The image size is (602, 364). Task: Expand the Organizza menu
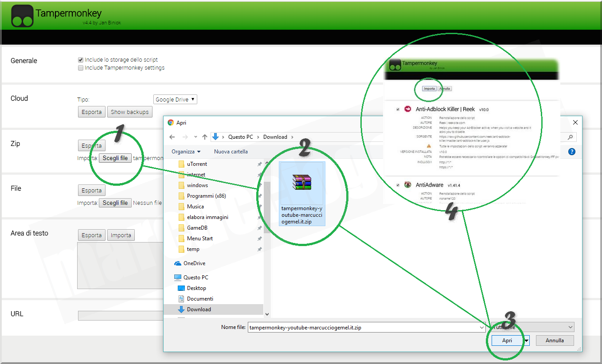click(186, 152)
